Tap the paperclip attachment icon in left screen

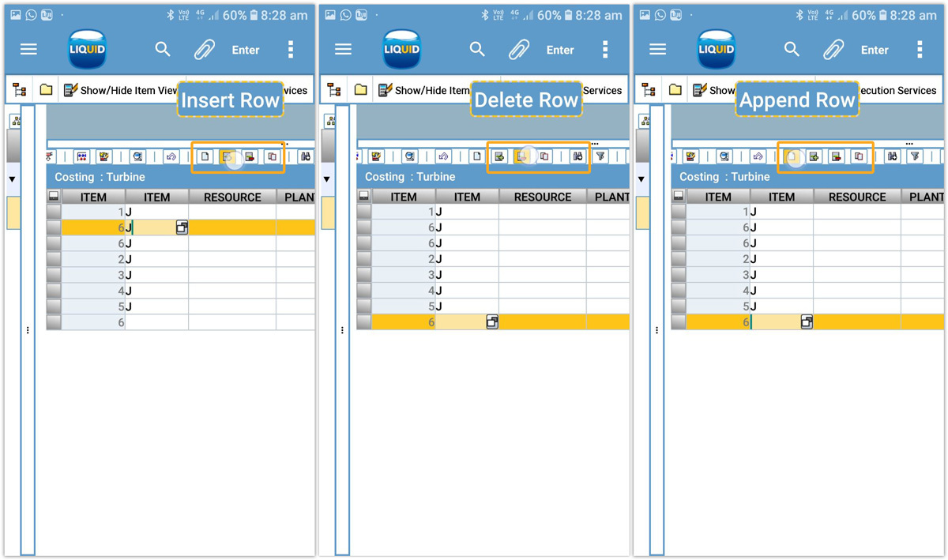click(x=205, y=50)
